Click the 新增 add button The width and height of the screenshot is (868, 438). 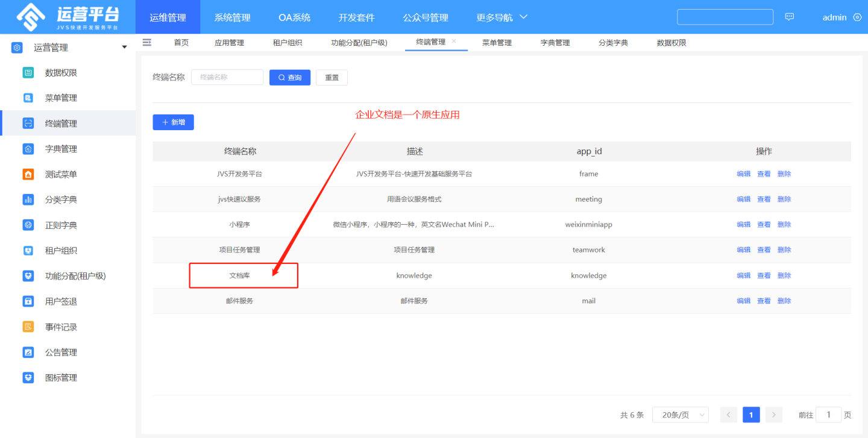(174, 122)
